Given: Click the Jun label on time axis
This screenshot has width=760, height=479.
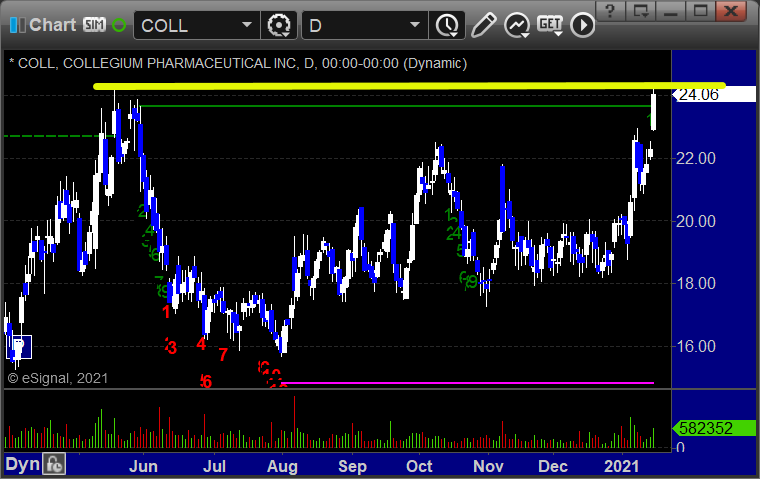Looking at the screenshot, I should click(x=143, y=466).
